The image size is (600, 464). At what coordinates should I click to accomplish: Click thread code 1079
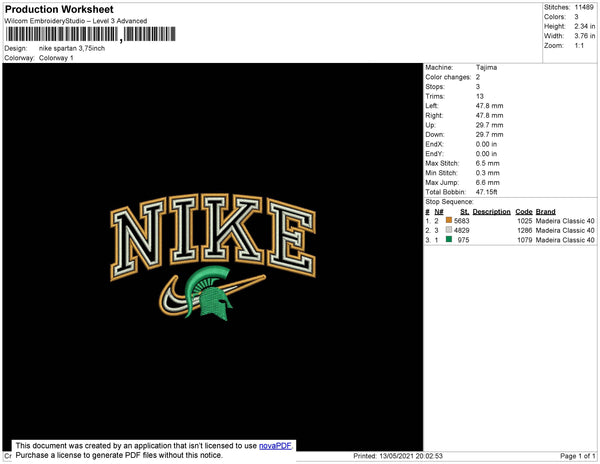coord(524,240)
